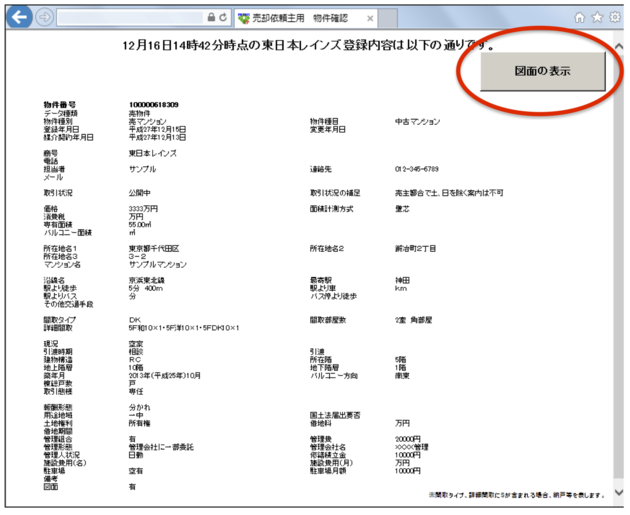
Task: Click the 2室 角部屋 room count value
Action: [413, 320]
